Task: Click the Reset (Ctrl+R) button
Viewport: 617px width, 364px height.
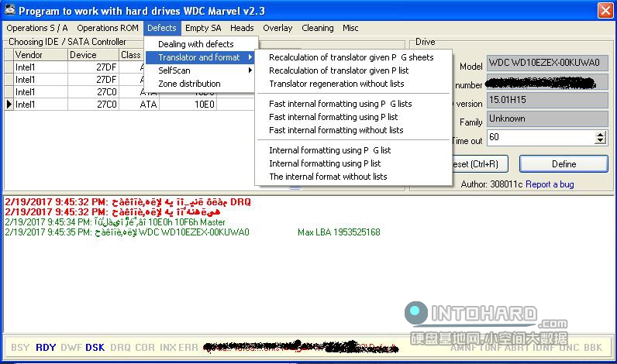Action: pyautogui.click(x=479, y=164)
